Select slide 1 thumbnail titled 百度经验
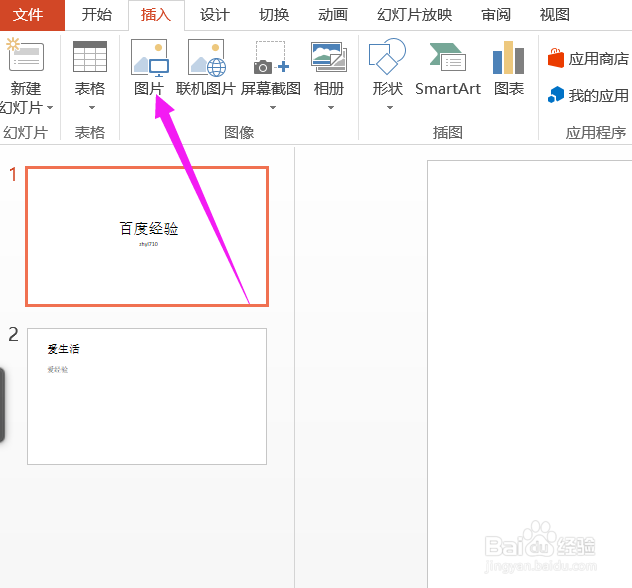The width and height of the screenshot is (632, 588). (x=147, y=237)
